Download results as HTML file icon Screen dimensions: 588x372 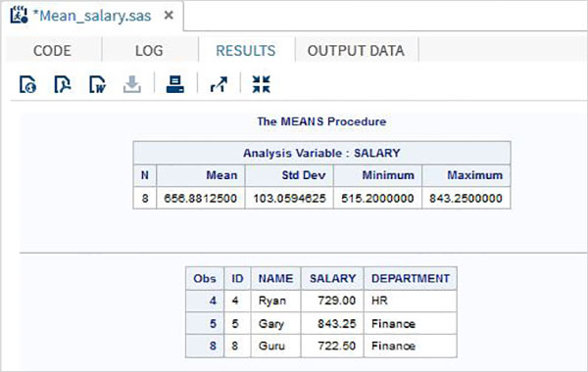click(27, 84)
